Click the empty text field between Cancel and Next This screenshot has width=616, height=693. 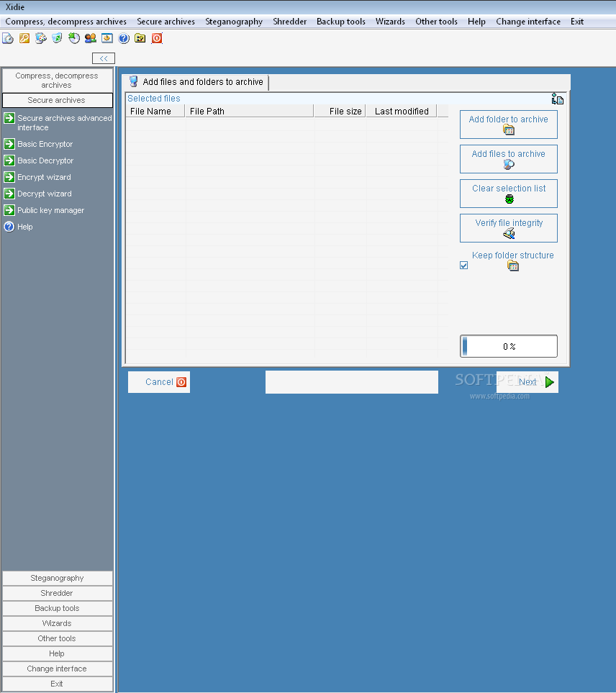coord(352,382)
